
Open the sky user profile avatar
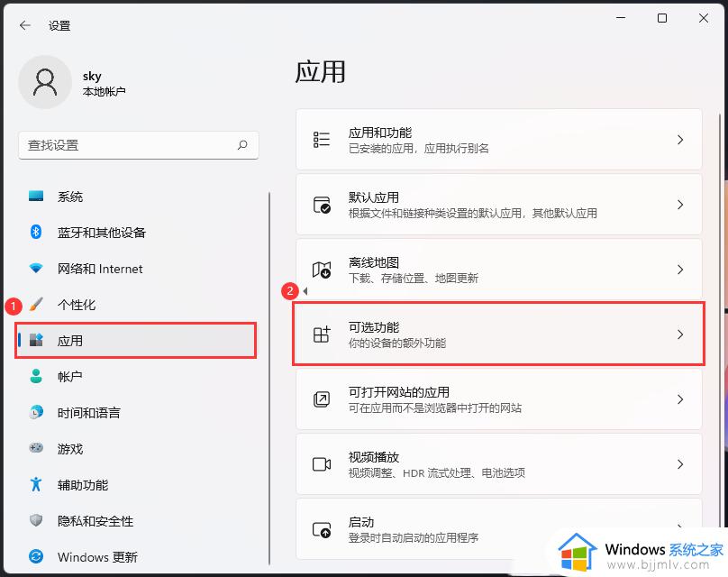45,82
